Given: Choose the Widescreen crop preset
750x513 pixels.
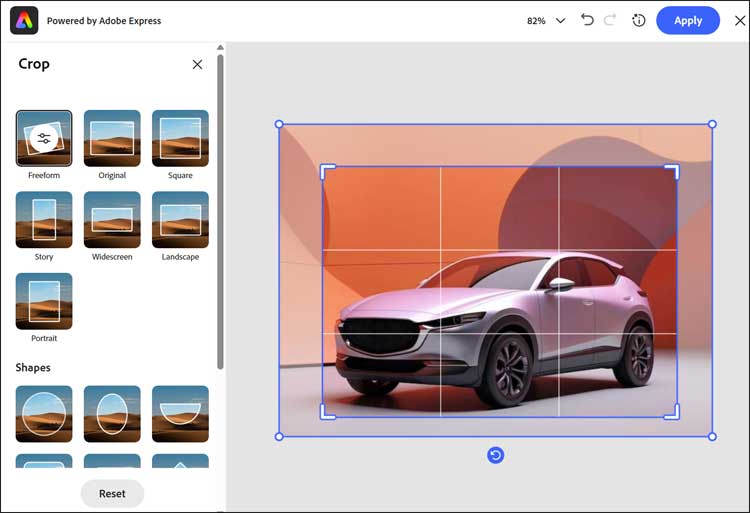Looking at the screenshot, I should pyautogui.click(x=112, y=220).
